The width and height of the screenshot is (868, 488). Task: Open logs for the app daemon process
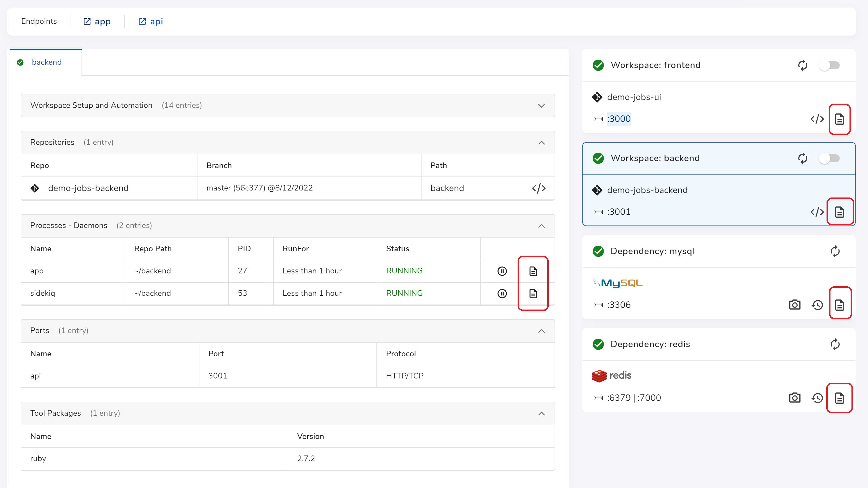[x=533, y=271]
